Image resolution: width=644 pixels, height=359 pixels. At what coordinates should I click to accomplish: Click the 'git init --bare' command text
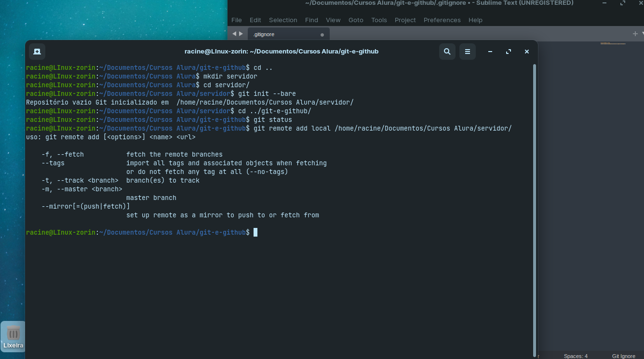coord(267,93)
